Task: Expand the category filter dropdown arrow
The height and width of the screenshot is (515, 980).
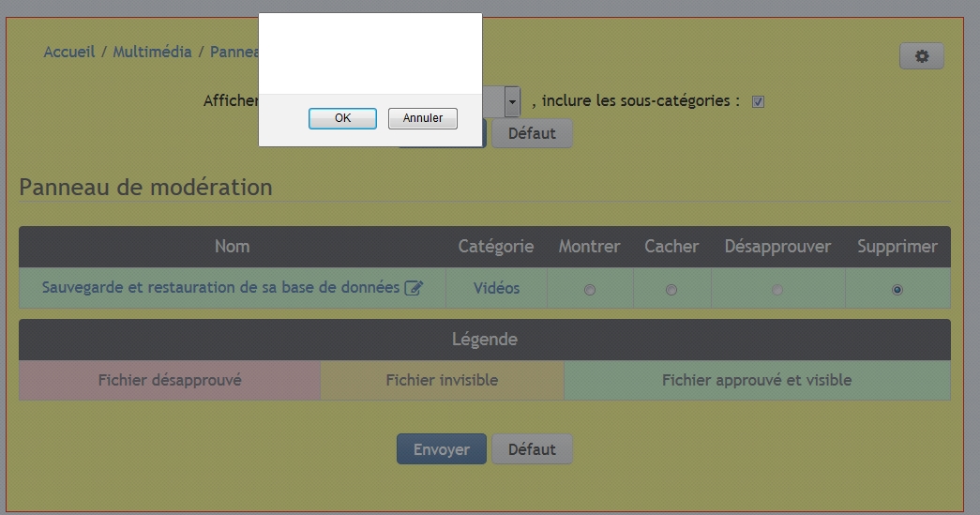Action: click(x=512, y=100)
